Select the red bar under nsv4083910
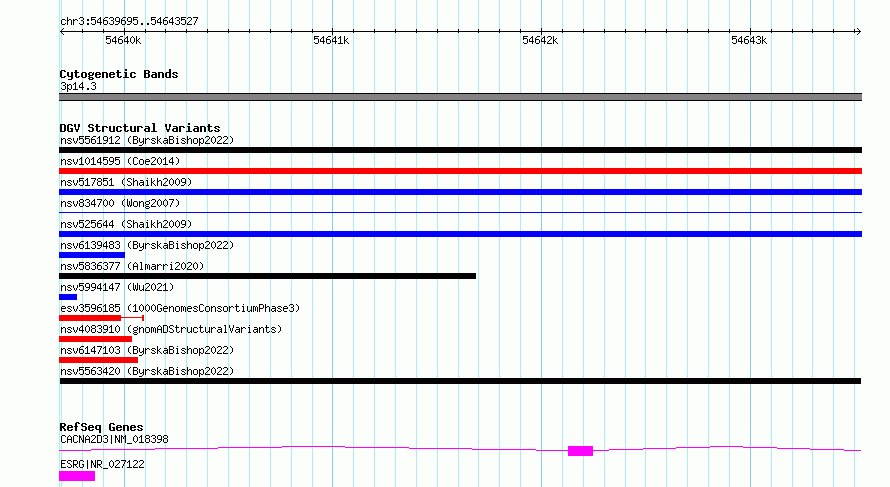This screenshot has height=487, width=890. (x=95, y=339)
